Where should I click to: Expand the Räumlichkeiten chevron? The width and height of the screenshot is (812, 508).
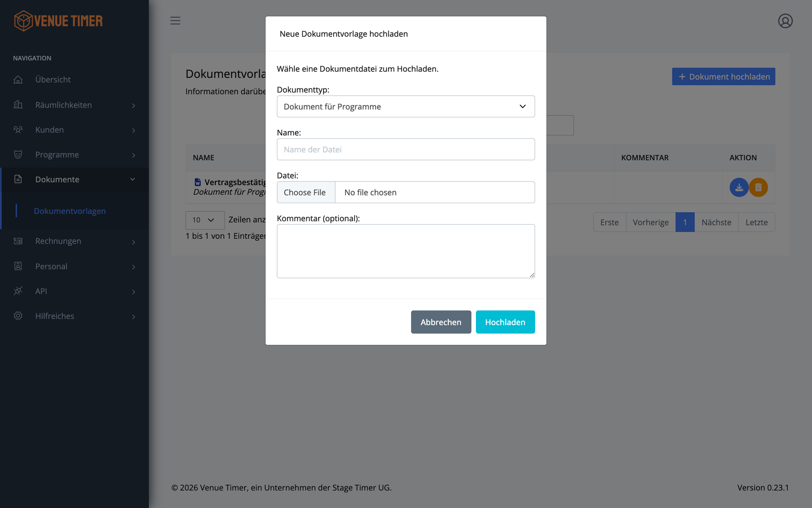134,106
